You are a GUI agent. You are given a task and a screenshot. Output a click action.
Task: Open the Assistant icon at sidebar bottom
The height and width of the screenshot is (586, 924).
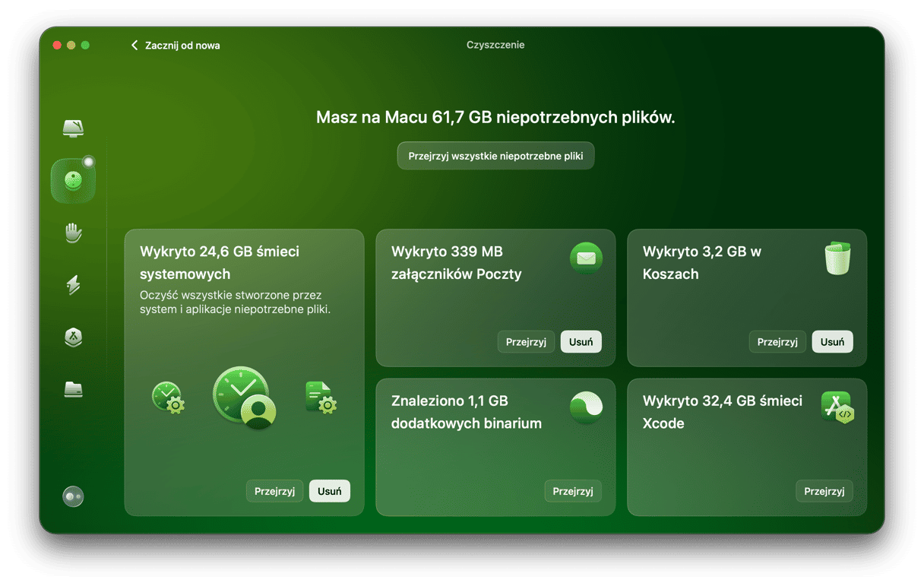[73, 496]
